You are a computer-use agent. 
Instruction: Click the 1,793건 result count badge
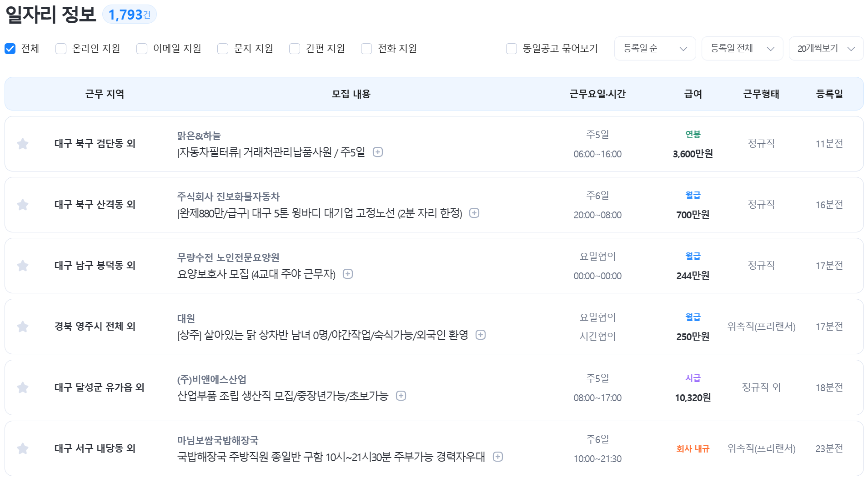pos(130,15)
